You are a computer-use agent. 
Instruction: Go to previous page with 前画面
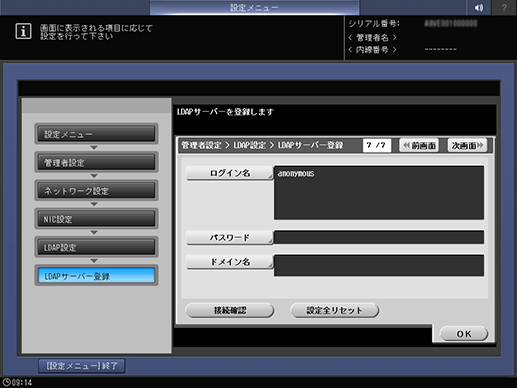(419, 145)
